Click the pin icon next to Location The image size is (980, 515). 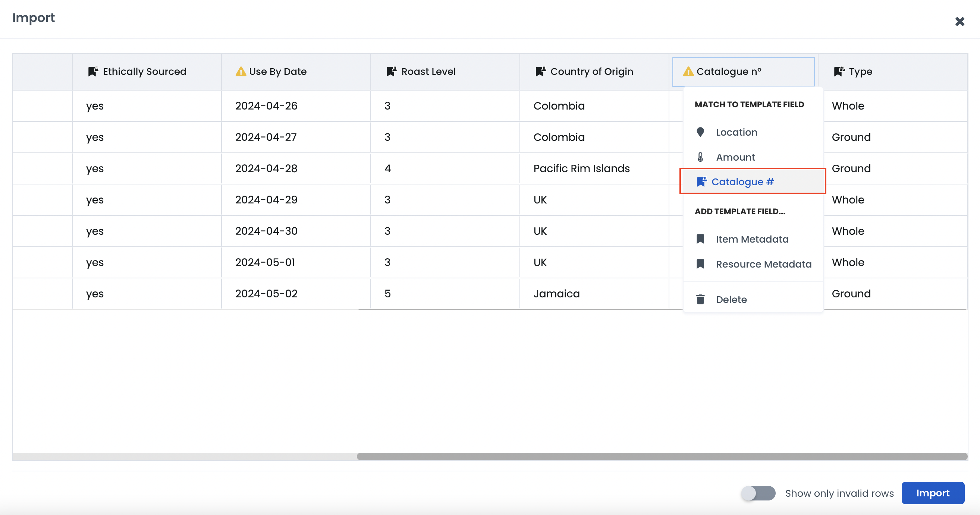(700, 132)
